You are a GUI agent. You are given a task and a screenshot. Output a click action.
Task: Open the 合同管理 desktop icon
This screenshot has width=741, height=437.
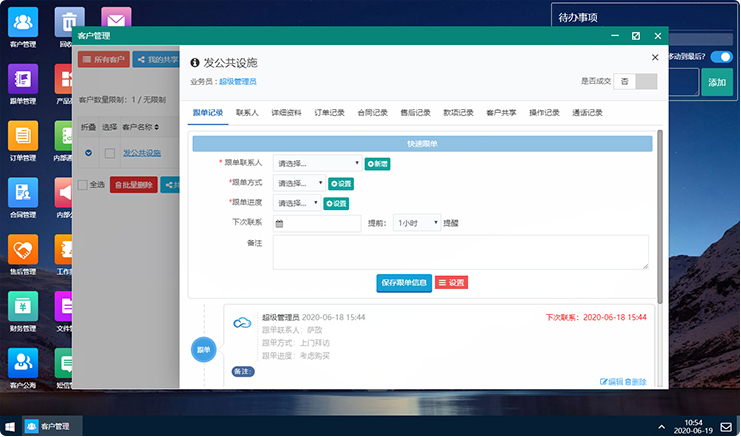[x=23, y=197]
